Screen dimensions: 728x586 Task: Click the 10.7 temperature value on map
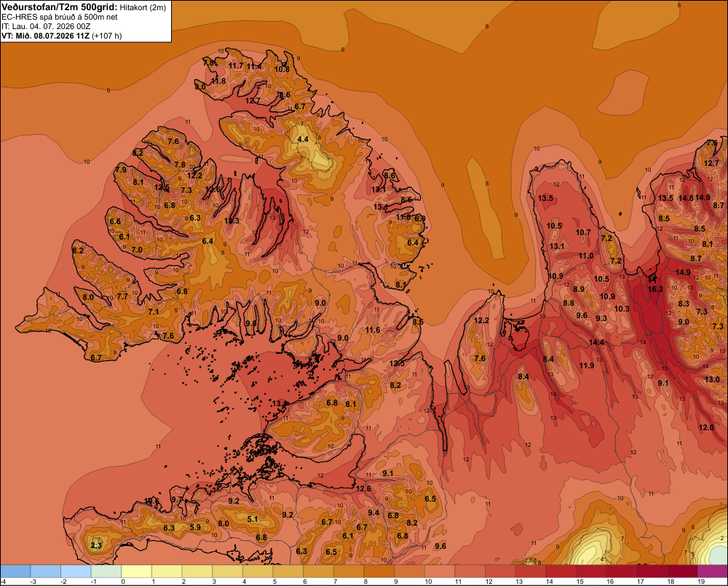(583, 232)
